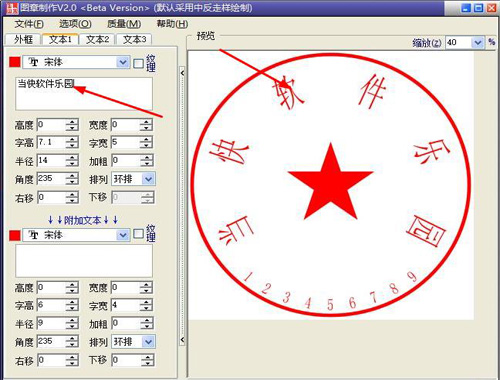Click the ↓↓附加文本↓↓ label
The height and width of the screenshot is (380, 500).
tap(83, 220)
